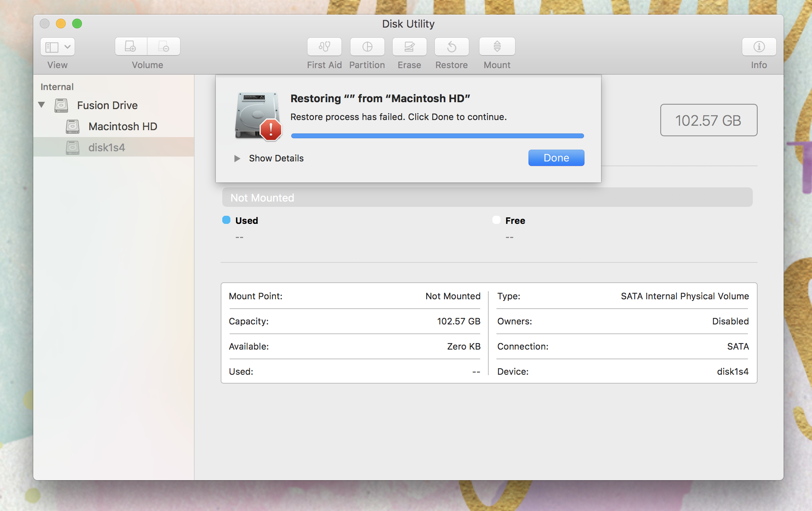Click the green fullscreen window button

(77, 24)
